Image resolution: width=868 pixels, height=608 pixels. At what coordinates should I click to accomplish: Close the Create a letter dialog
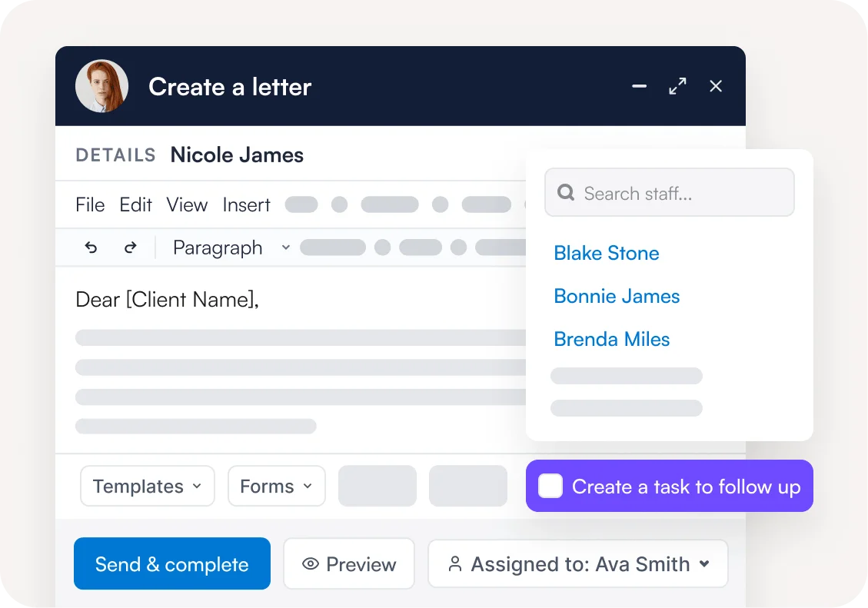coord(716,86)
